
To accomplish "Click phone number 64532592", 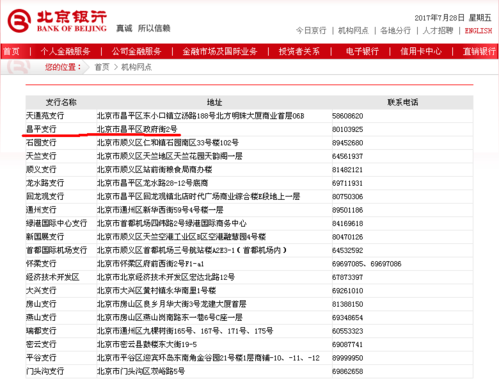I will point(348,250).
